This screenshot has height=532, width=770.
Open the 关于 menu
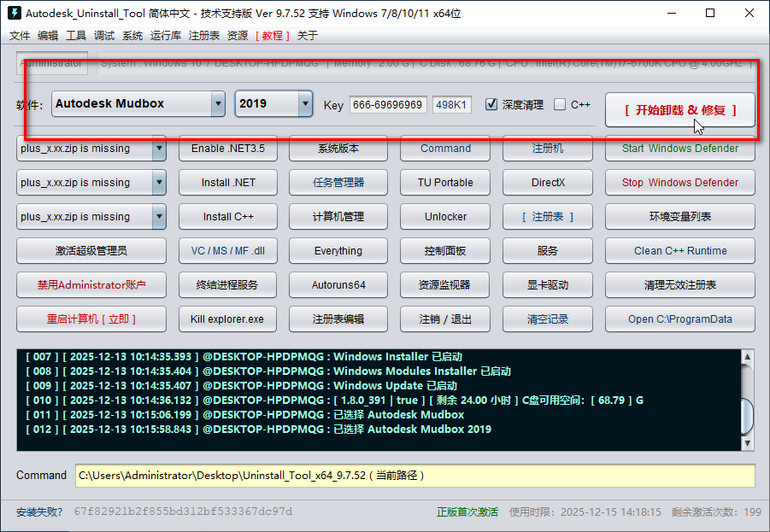point(308,35)
